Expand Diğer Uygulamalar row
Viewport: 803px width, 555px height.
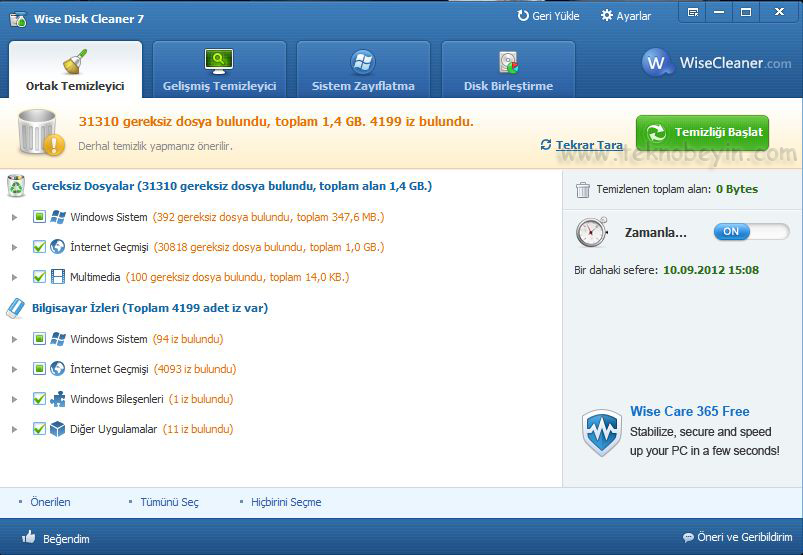(x=15, y=430)
